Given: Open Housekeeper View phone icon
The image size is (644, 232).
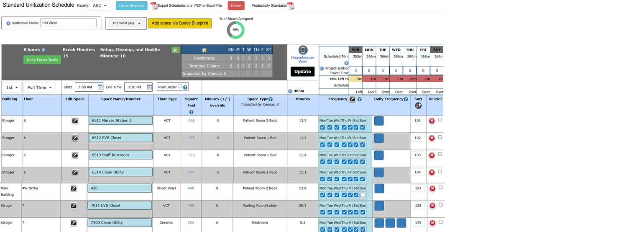Looking at the screenshot, I should pos(303,50).
